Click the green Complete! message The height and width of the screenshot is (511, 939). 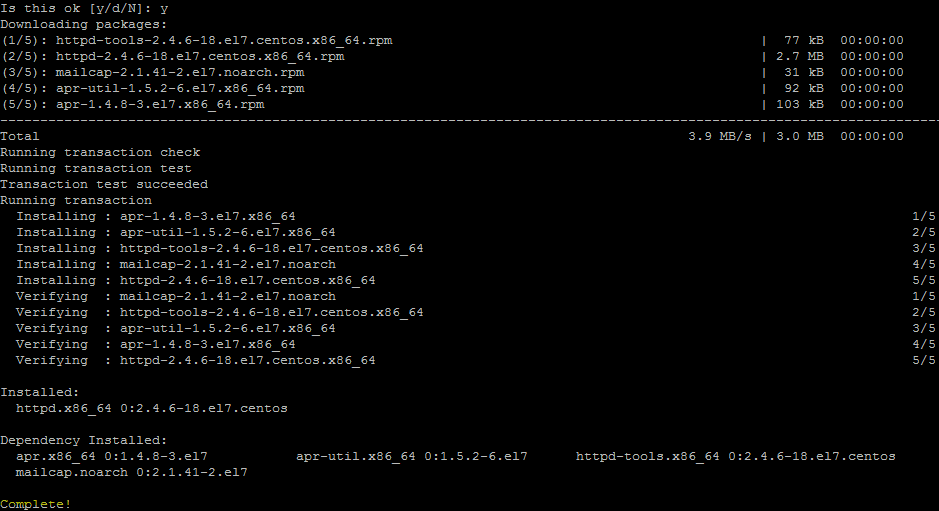pos(35,504)
